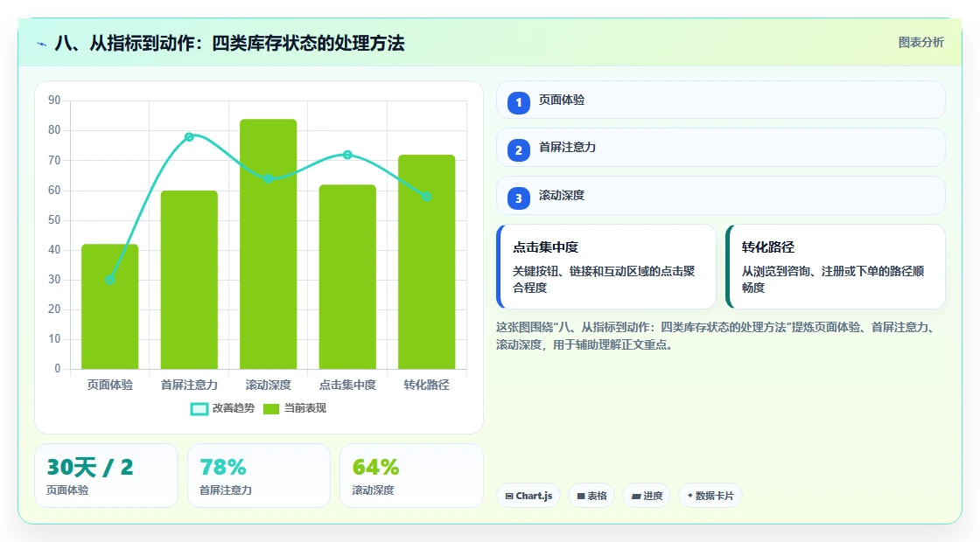Click the 进度 tag

tap(647, 496)
